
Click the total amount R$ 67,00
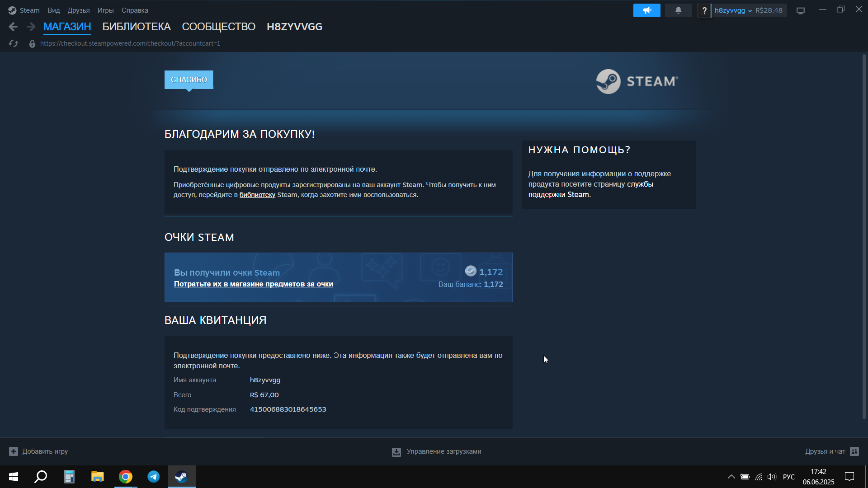(x=264, y=395)
